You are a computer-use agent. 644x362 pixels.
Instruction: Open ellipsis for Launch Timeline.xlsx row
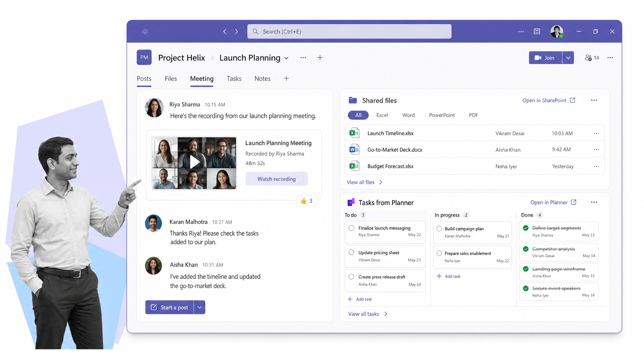596,133
